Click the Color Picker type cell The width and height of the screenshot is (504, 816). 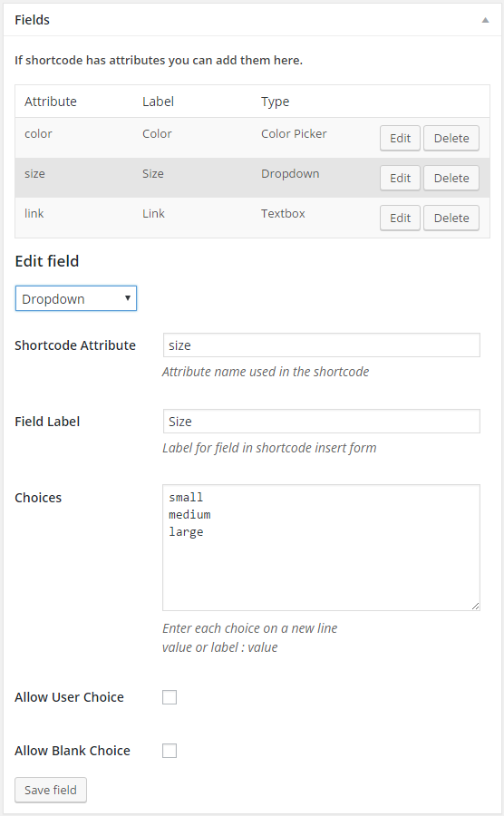click(x=294, y=134)
